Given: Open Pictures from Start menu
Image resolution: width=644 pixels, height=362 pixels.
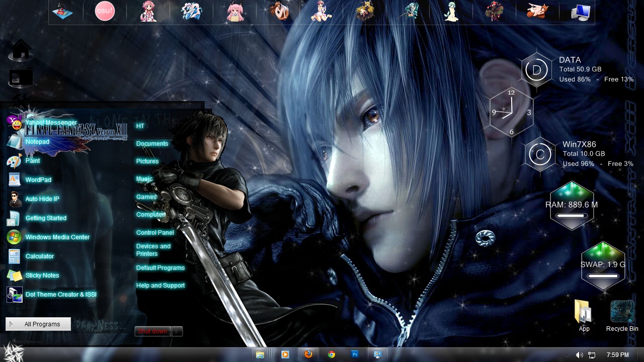Looking at the screenshot, I should point(147,161).
